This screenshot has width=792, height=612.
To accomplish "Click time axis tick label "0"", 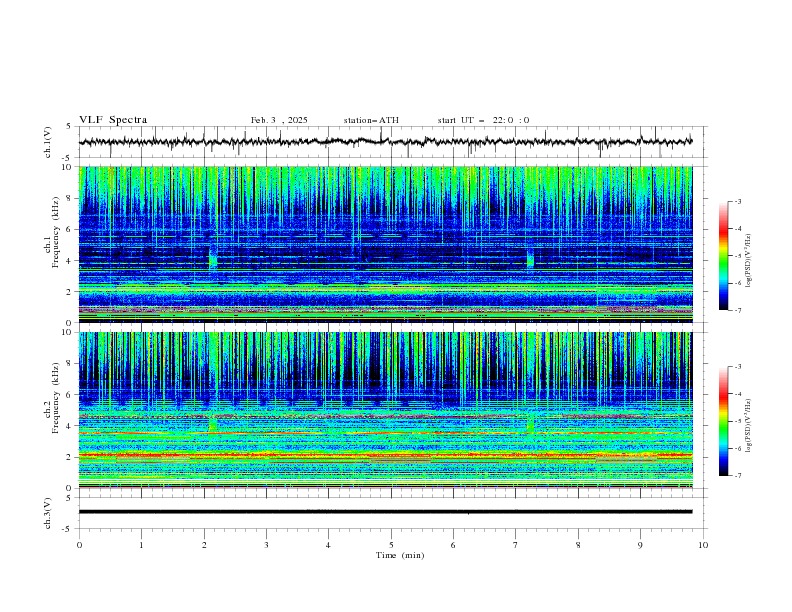I will (79, 545).
